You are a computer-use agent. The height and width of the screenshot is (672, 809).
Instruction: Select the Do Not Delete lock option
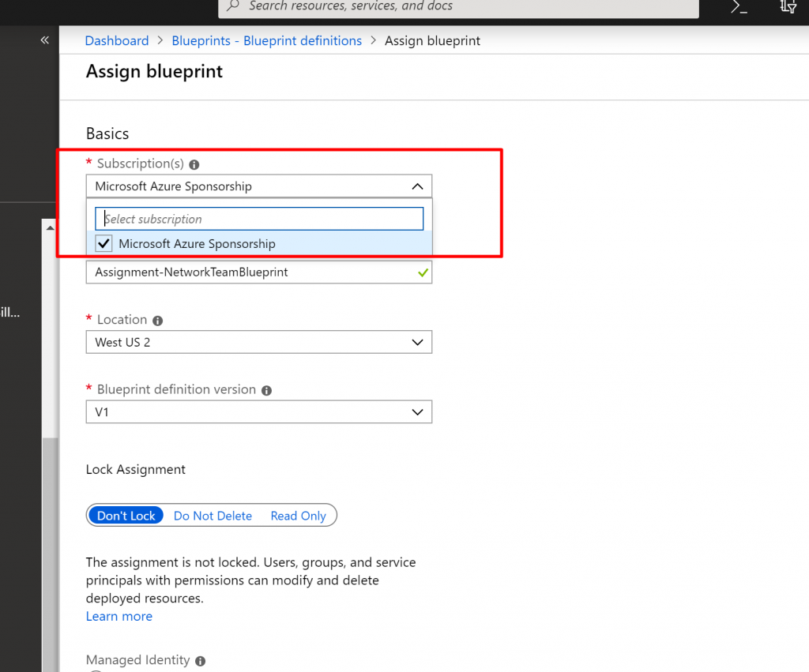(x=213, y=516)
